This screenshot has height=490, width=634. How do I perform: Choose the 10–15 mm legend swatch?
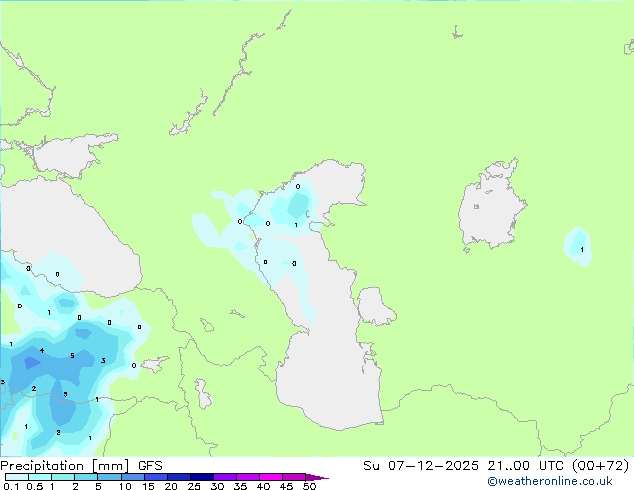click(x=132, y=477)
